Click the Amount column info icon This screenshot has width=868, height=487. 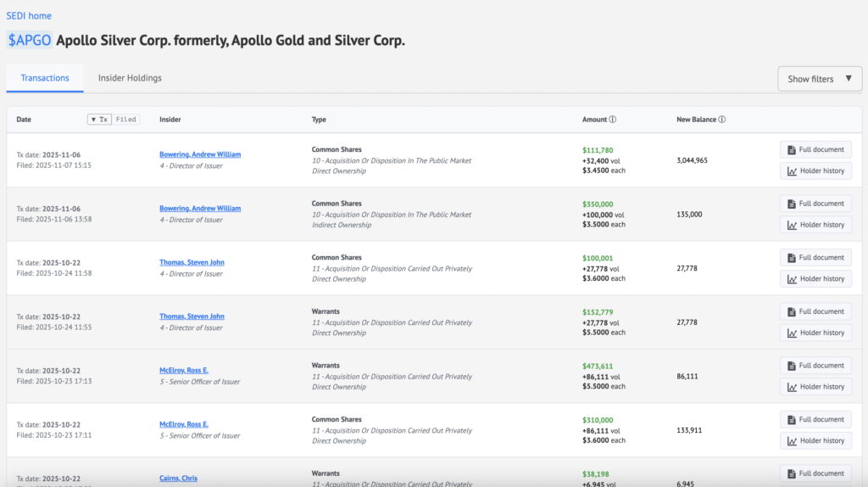[x=613, y=120]
